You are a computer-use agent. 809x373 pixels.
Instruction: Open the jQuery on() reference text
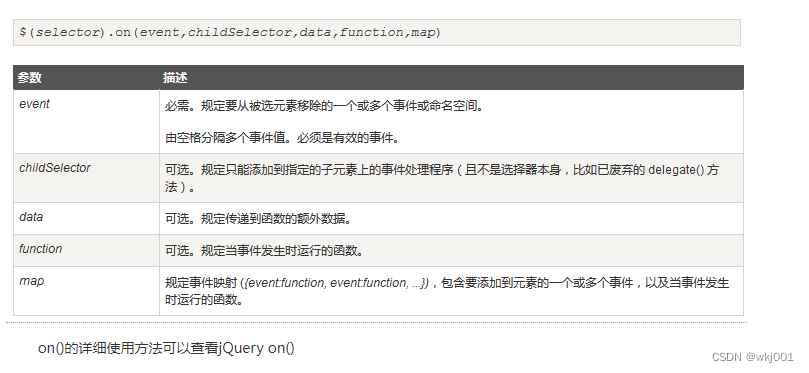(x=256, y=348)
